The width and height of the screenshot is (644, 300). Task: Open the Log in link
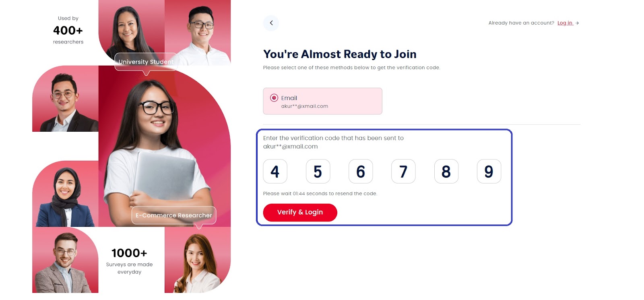(x=565, y=23)
